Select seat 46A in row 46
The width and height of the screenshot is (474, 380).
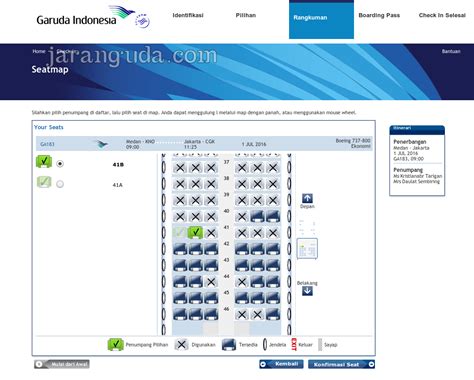[180, 314]
